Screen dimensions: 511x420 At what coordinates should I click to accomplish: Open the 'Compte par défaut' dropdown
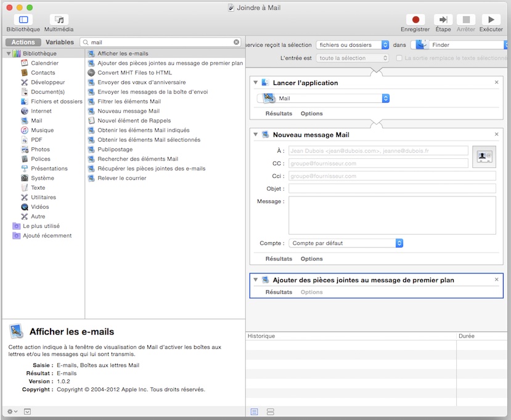coord(346,243)
